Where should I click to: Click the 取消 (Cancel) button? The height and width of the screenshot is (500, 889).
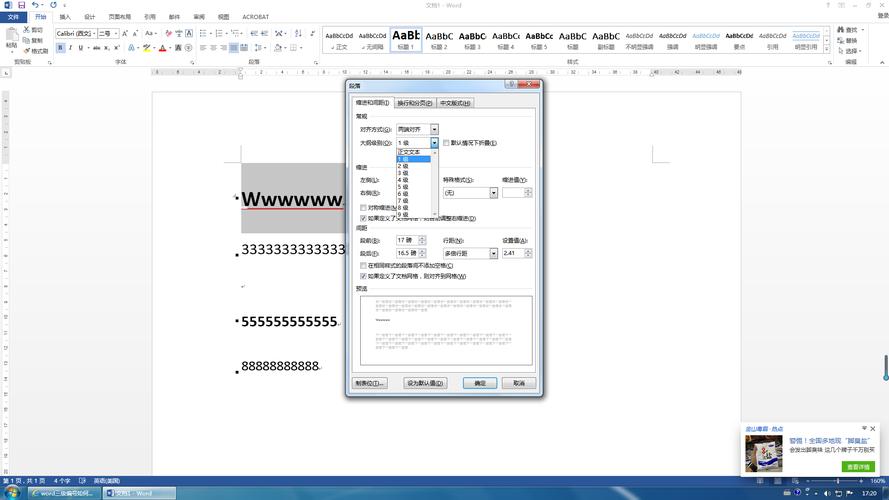tap(519, 383)
